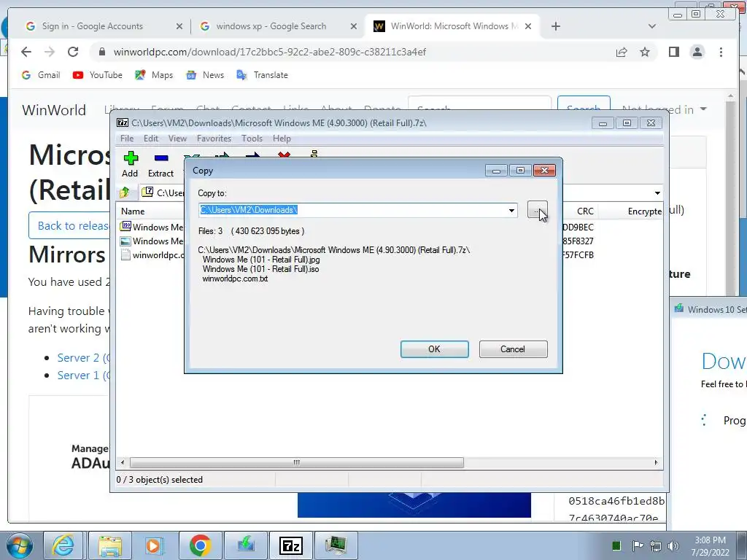Close the Google Search tab
Screen dimensions: 747x560
coord(354,26)
